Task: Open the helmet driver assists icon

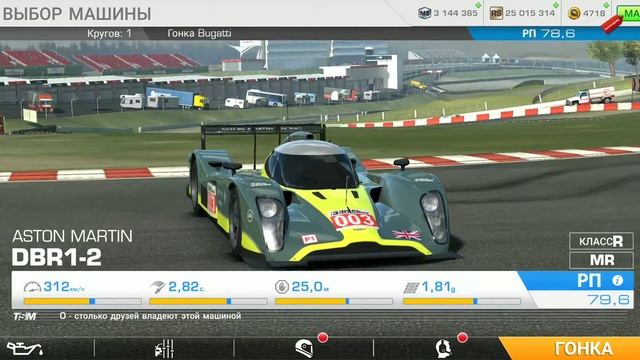Action: point(304,349)
